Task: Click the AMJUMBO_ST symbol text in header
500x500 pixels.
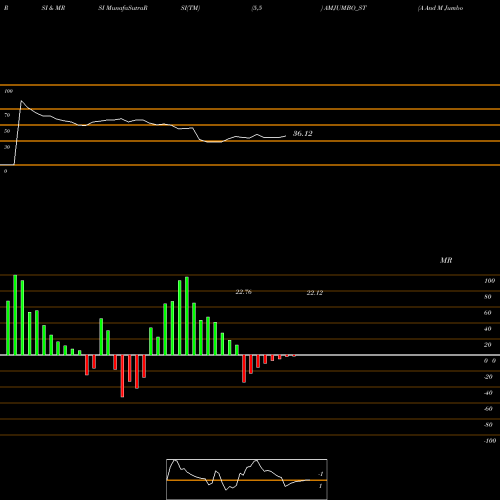Action: [345, 8]
